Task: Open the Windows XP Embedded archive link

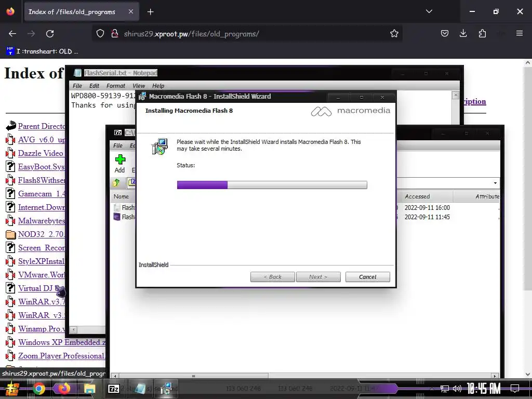Action: pos(62,342)
